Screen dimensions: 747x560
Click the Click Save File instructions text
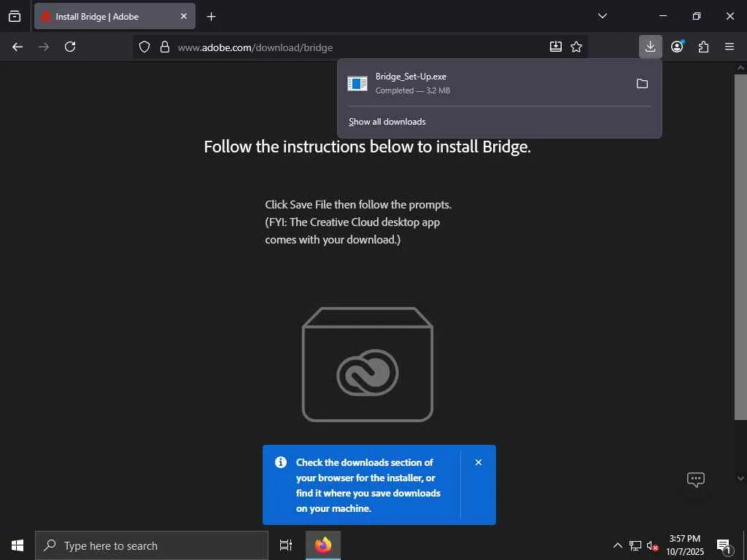point(358,222)
